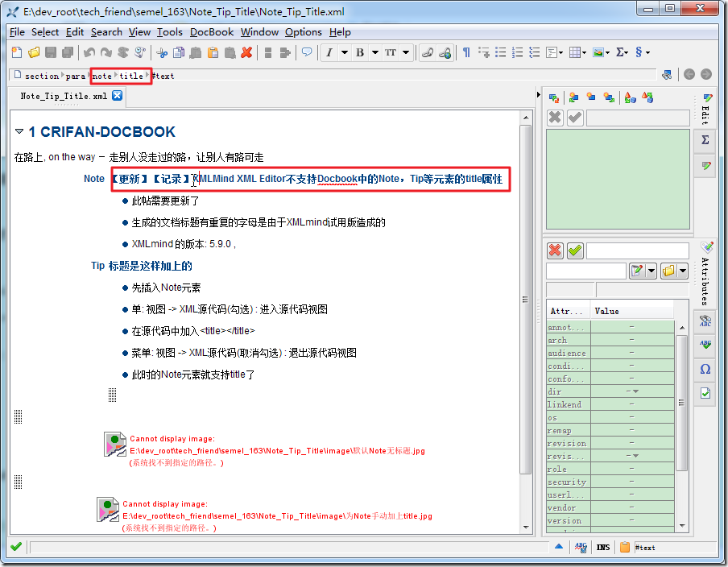Select 'section' in the node path bar
The height and width of the screenshot is (567, 728).
(42, 77)
